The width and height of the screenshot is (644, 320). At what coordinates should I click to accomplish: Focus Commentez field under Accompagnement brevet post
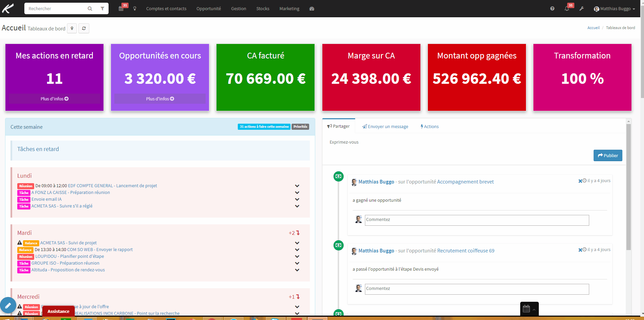(x=477, y=220)
